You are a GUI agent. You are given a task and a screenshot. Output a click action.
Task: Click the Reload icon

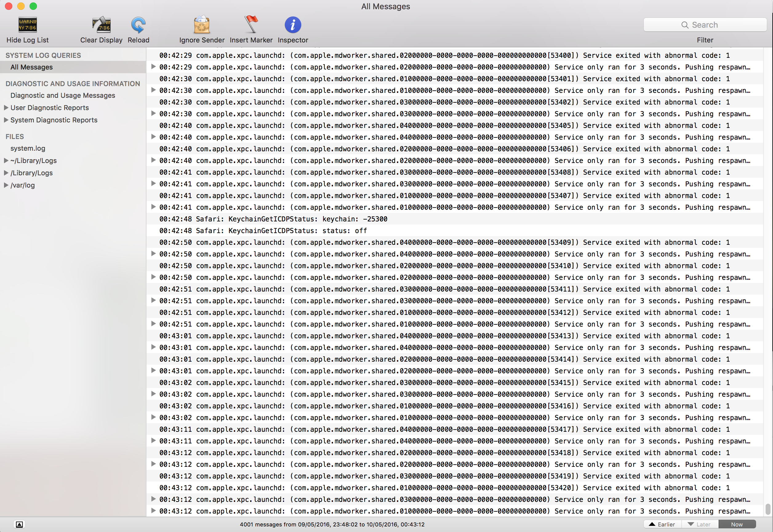[x=138, y=25]
